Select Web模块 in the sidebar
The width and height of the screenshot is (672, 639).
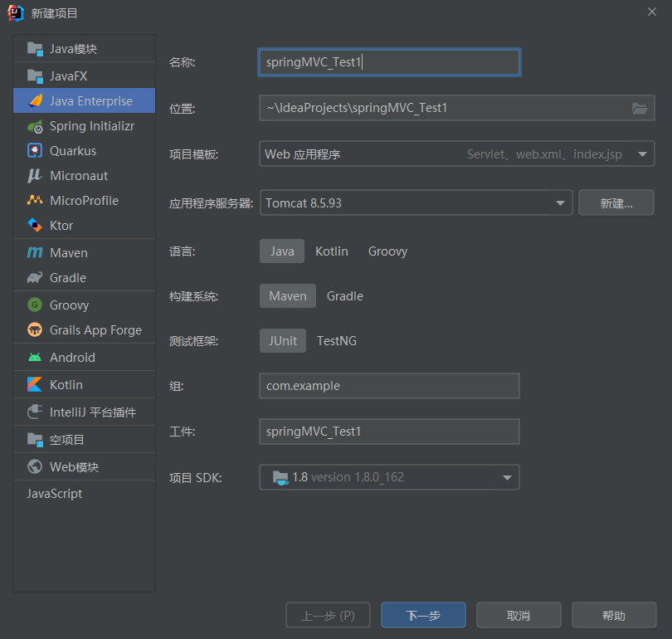click(84, 466)
